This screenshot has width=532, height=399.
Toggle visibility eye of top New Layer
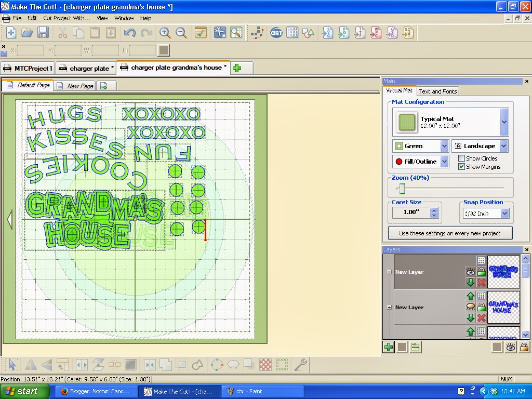(471, 271)
